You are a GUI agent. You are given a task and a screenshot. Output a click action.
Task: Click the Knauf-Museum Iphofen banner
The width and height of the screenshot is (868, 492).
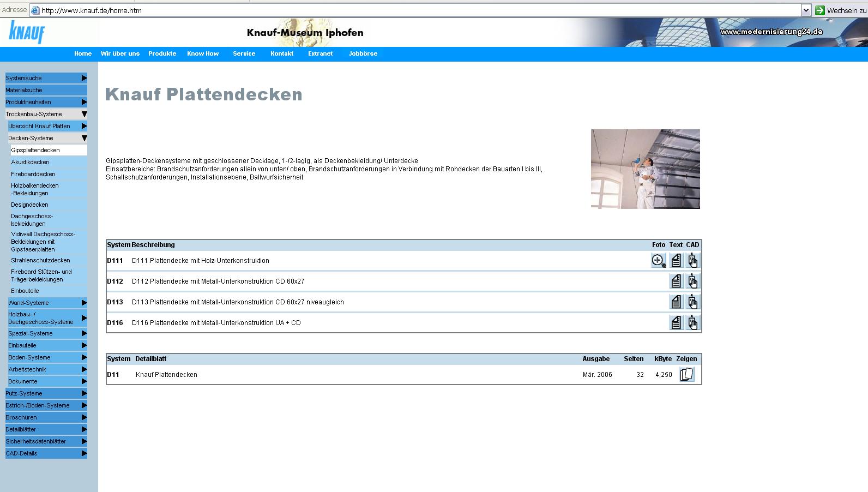[305, 33]
